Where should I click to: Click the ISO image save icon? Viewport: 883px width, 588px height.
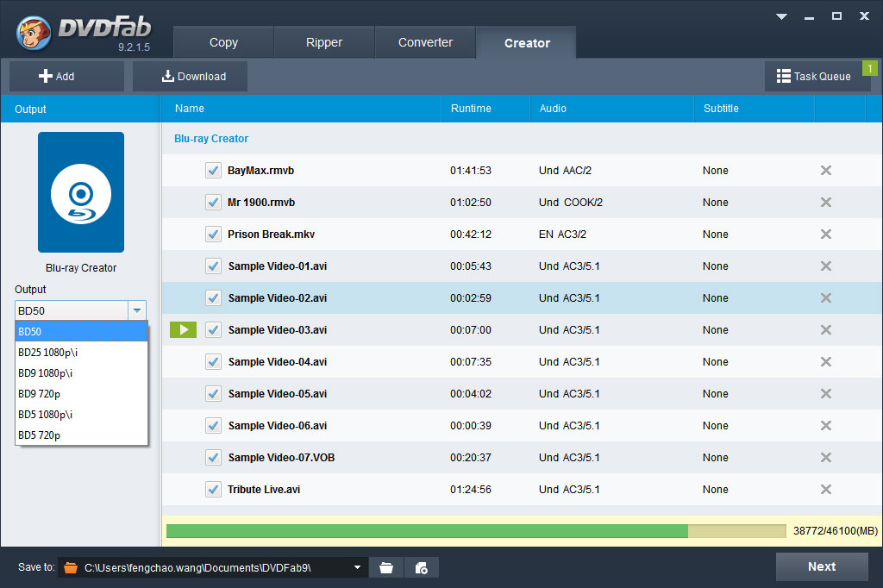[x=421, y=567]
